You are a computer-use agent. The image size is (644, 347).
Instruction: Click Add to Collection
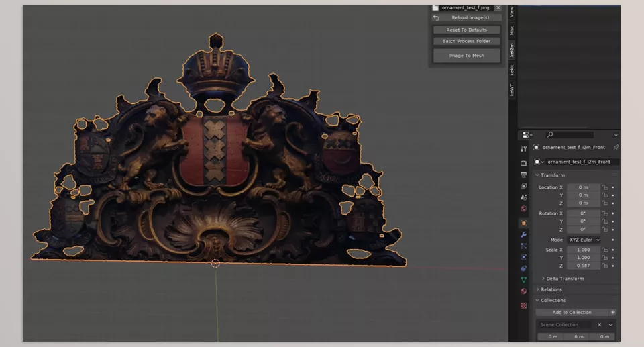point(572,313)
